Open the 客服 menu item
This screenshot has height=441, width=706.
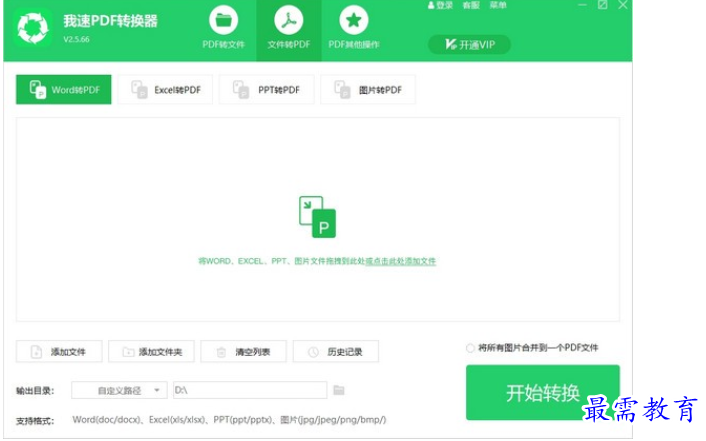click(x=471, y=5)
